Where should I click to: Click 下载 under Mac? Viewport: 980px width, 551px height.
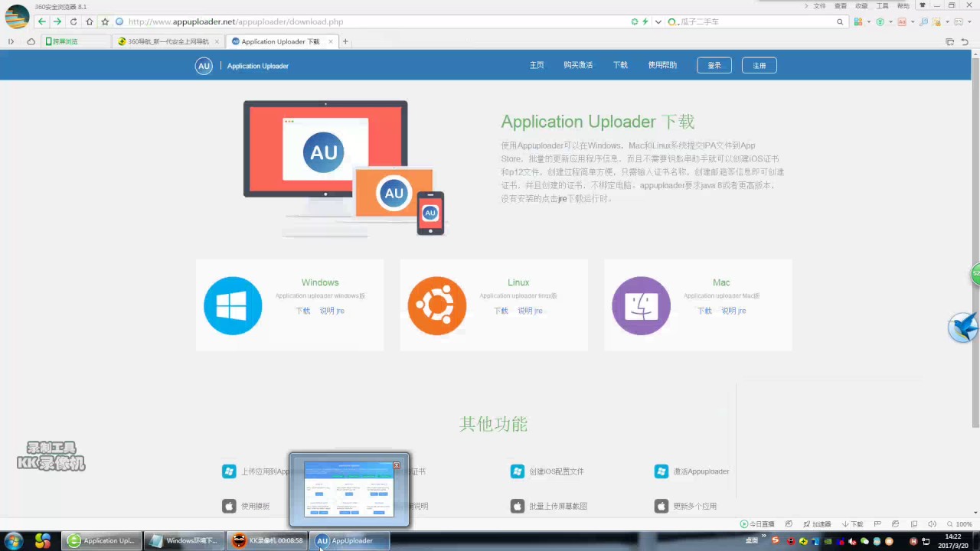tap(704, 311)
